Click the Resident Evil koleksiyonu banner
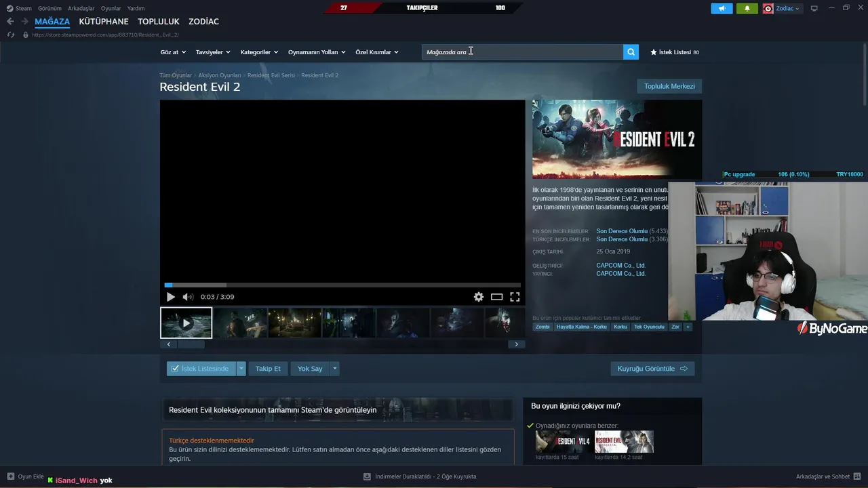868x488 pixels. coord(337,410)
